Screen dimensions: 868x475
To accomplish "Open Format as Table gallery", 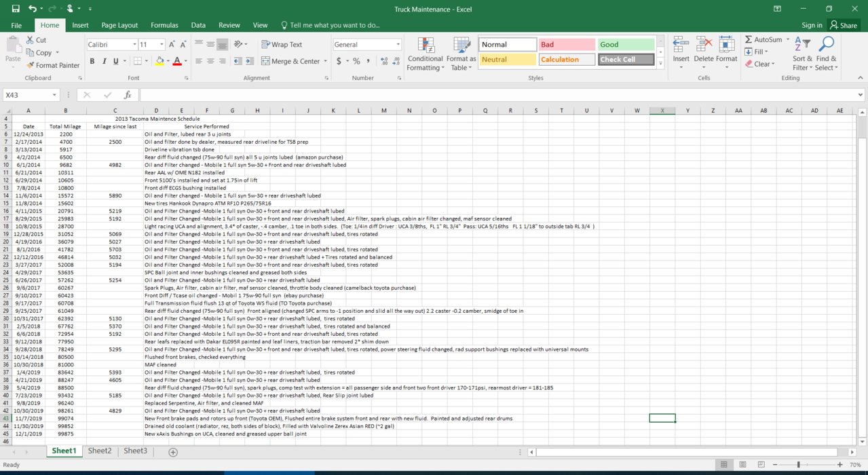I will click(461, 53).
